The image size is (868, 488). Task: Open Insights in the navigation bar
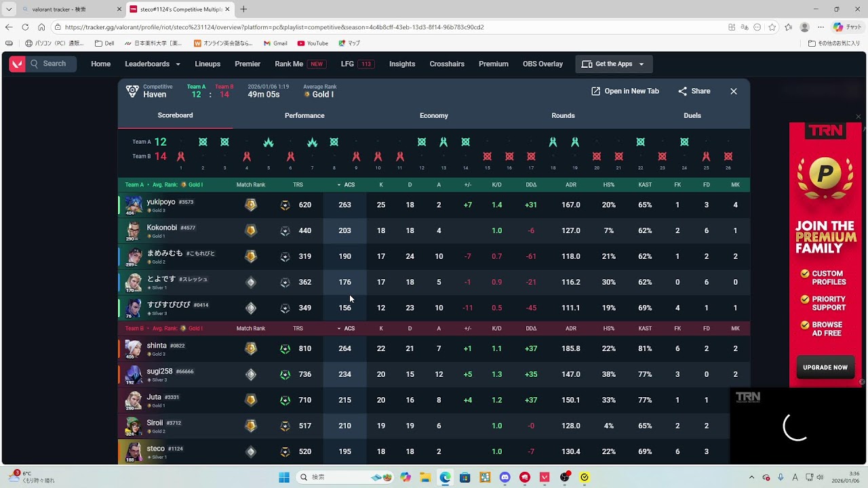tap(402, 64)
